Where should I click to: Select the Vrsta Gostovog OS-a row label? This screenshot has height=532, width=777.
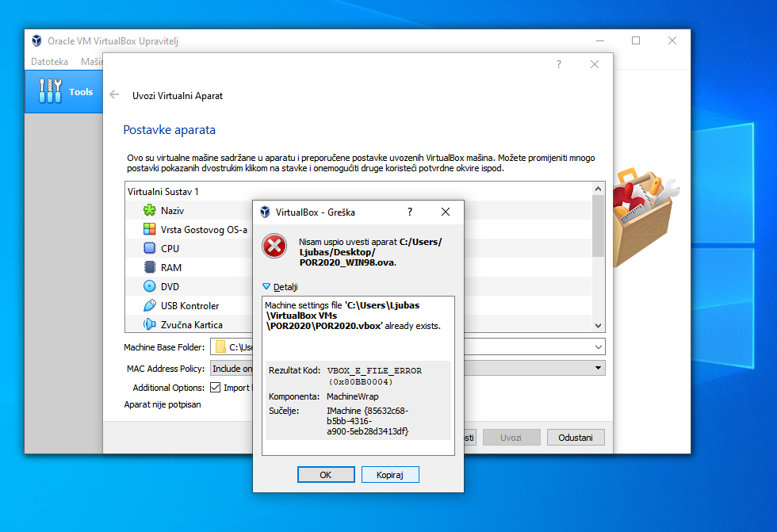point(204,230)
